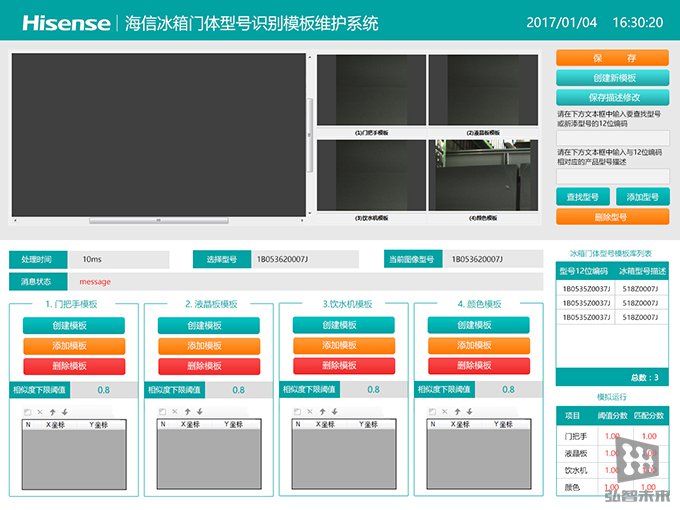Click the Hisense logo in the header
Viewport: 680px width, 510px height.
[66, 23]
